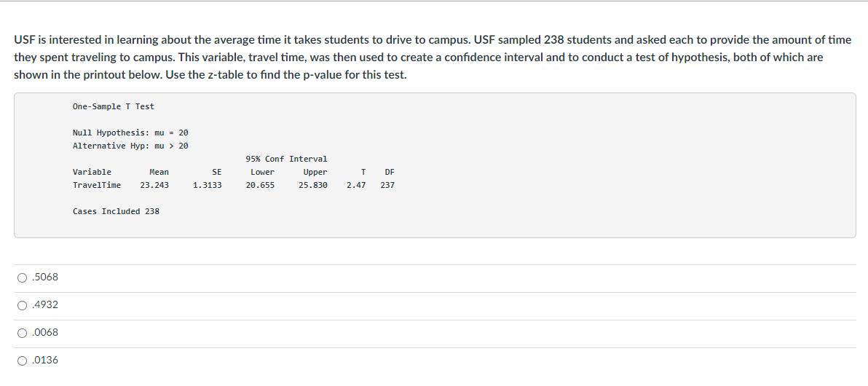Click the upper bound value 25.830

[313, 185]
